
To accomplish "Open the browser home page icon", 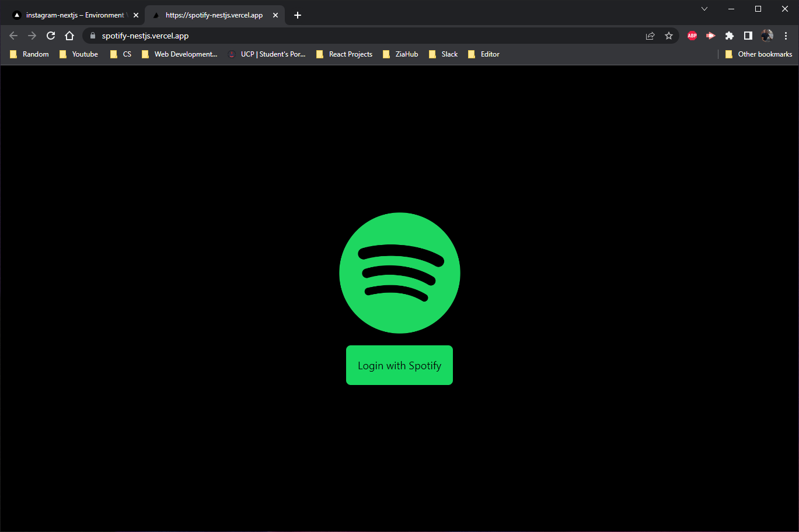I will 69,36.
